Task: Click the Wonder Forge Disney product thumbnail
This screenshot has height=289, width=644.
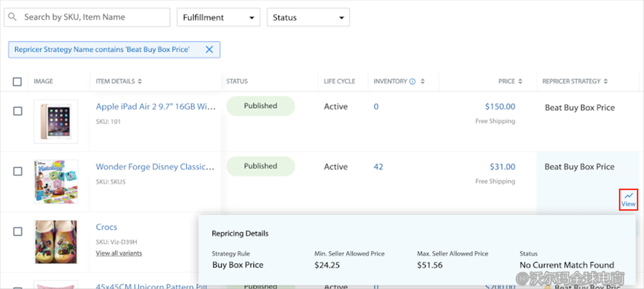Action: click(56, 182)
